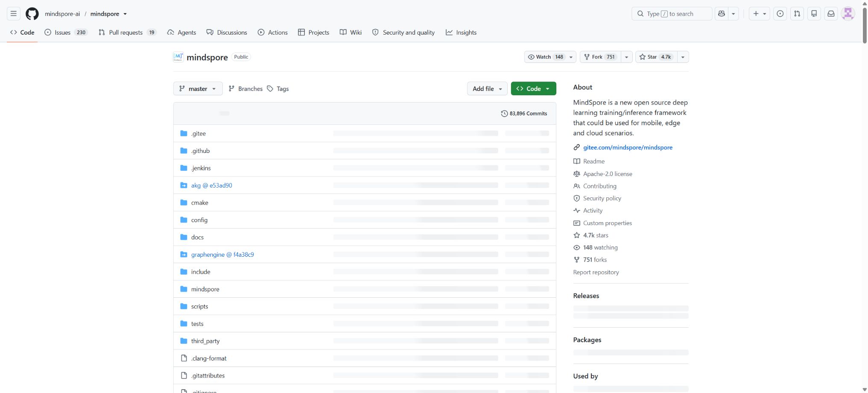The height and width of the screenshot is (393, 868).
Task: Open the Releases section heading
Action: pos(586,296)
